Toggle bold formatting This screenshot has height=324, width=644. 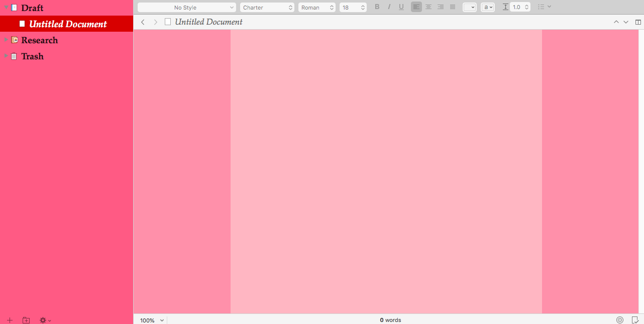377,7
